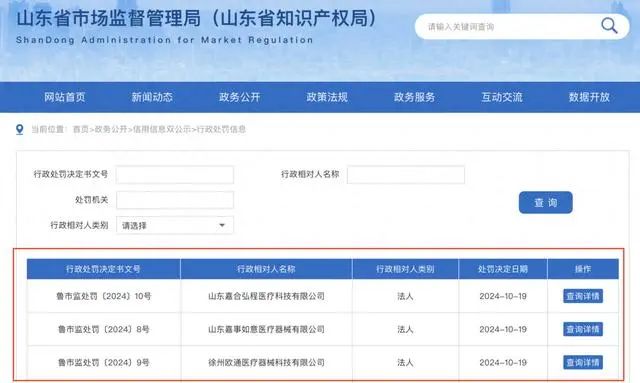Screen dimensions: 640x383
Task: Go to 政务公开 in the breadcrumb
Action: 111,129
